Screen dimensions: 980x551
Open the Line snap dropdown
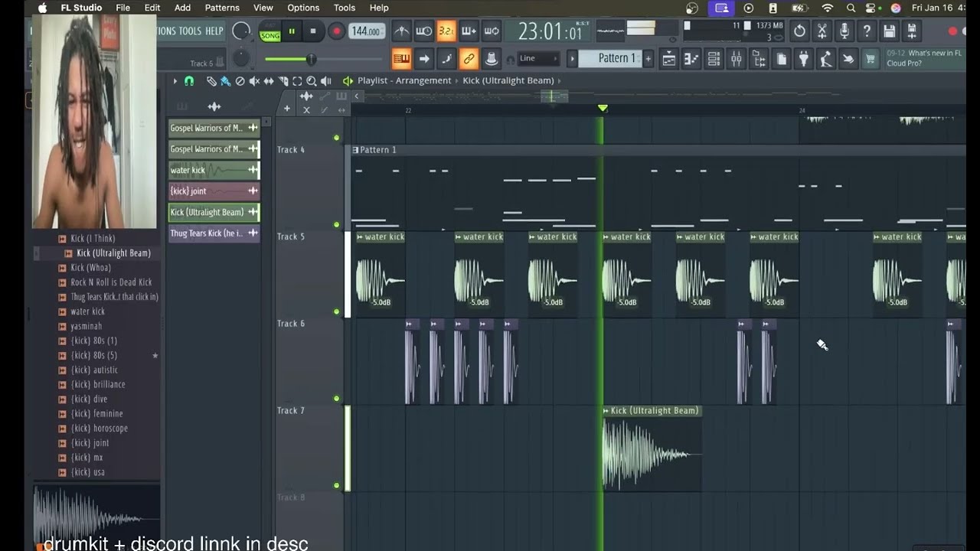(x=538, y=58)
